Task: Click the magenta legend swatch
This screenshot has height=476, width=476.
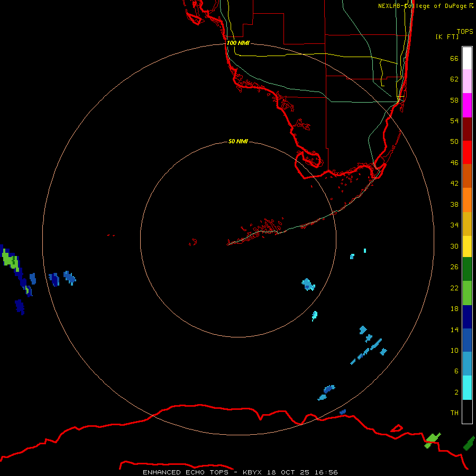Action: click(x=467, y=105)
